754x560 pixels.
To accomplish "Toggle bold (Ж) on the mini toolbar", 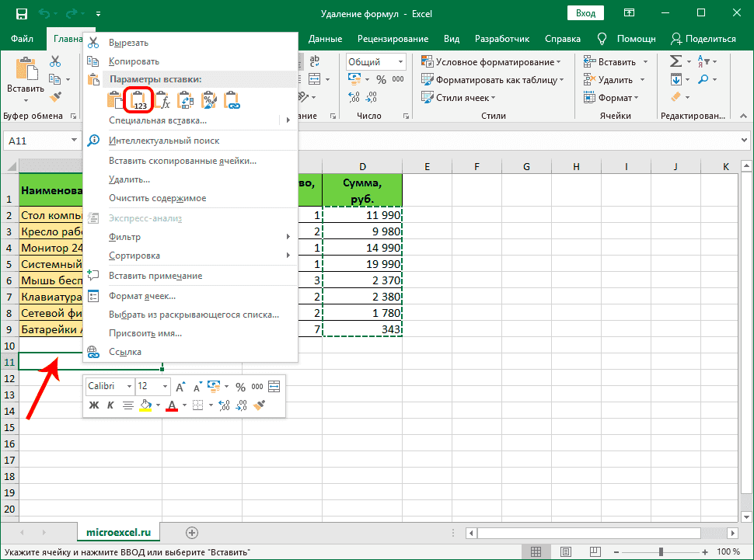I will pyautogui.click(x=94, y=405).
